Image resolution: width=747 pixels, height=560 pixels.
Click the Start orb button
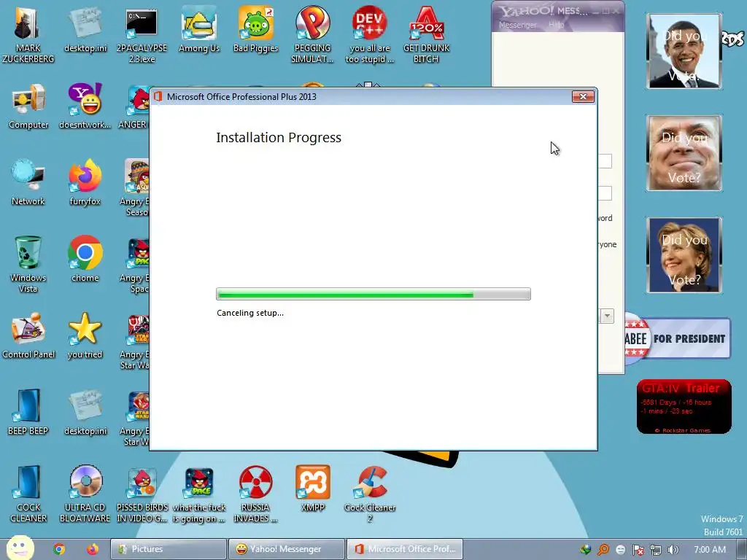point(20,548)
